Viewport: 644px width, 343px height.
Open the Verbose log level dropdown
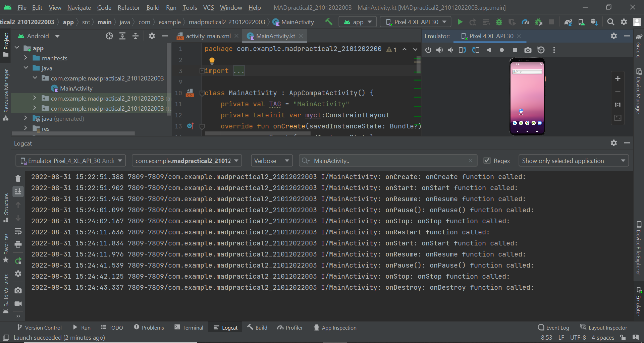click(272, 161)
